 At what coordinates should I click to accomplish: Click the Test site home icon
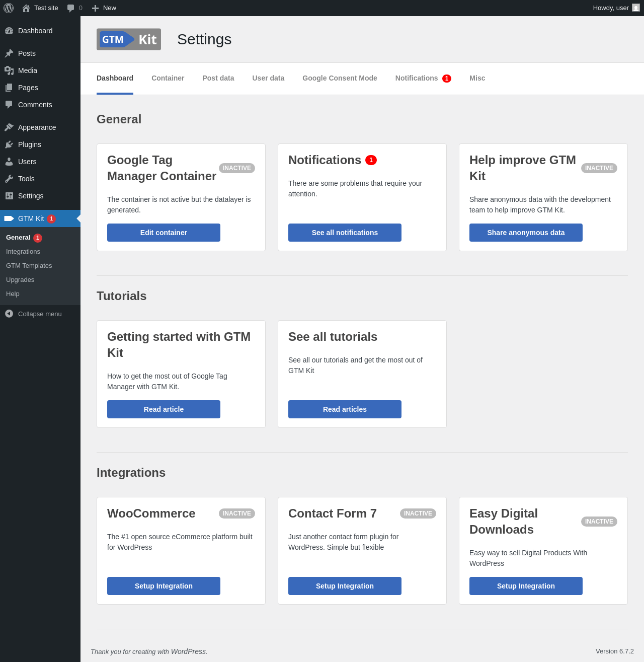coord(26,8)
